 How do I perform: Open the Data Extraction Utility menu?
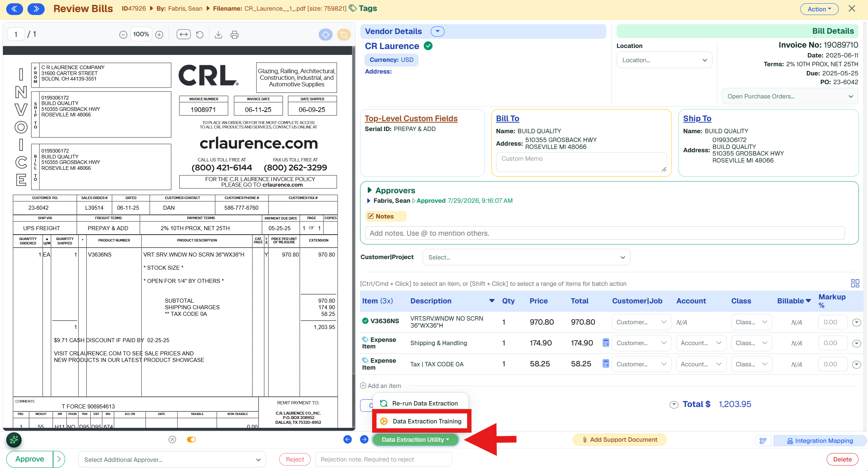(415, 440)
